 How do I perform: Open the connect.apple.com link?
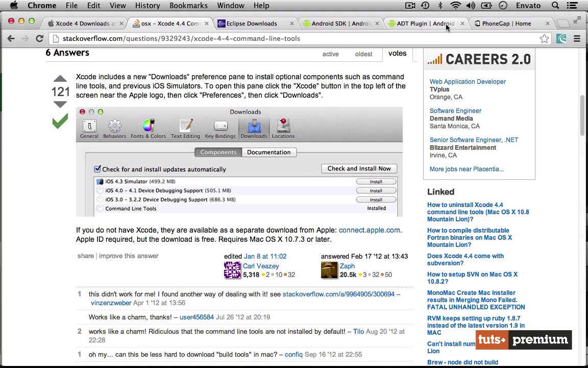[370, 230]
